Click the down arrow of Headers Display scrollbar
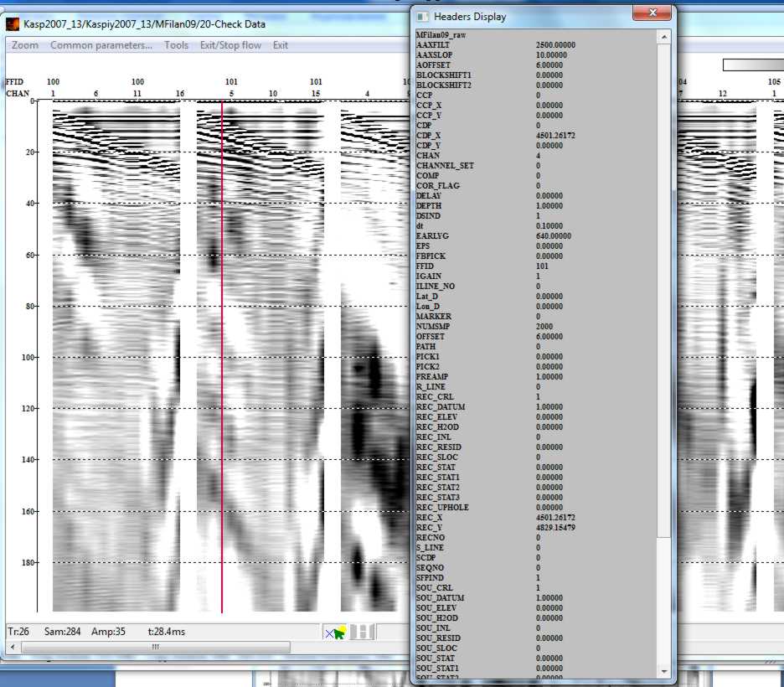Viewport: 784px width, 687px height. click(x=663, y=671)
